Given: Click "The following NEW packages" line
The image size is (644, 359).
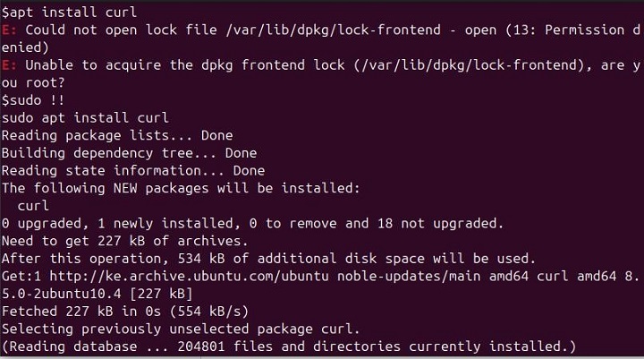Looking at the screenshot, I should point(179,188).
